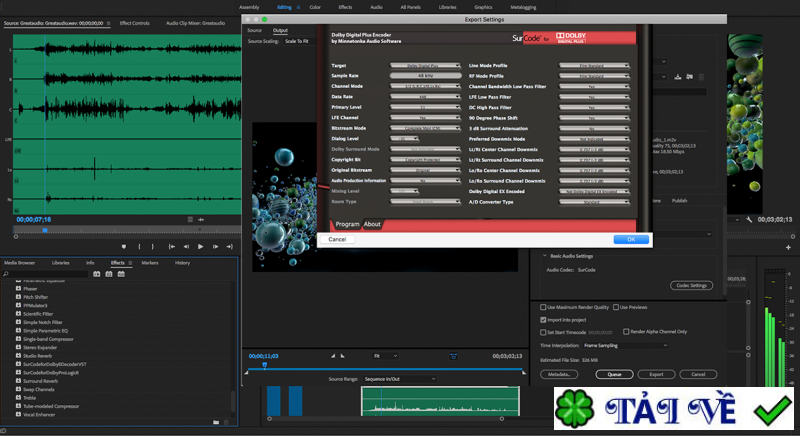Open the Time Interpolation dropdown
This screenshot has width=800, height=436.
625,345
